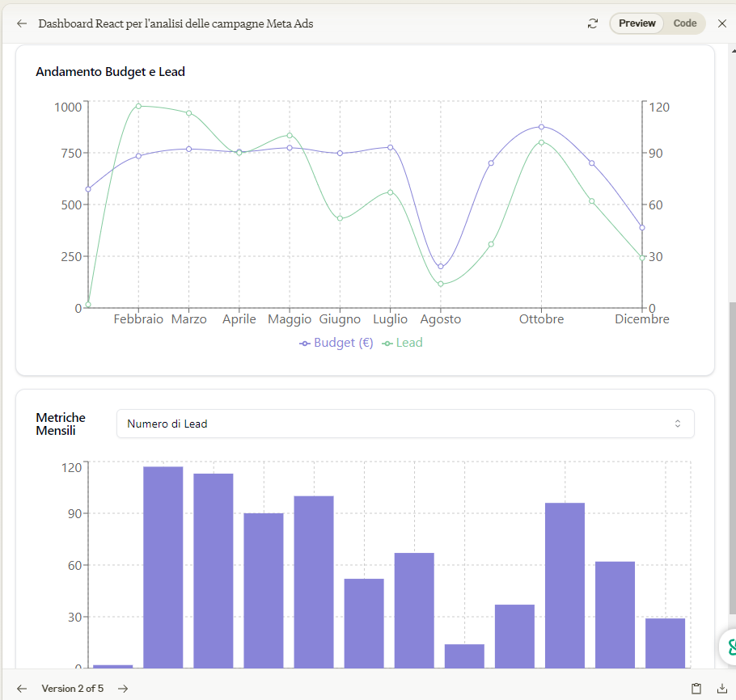
Task: Select the Agosto lead data point
Action: (440, 284)
